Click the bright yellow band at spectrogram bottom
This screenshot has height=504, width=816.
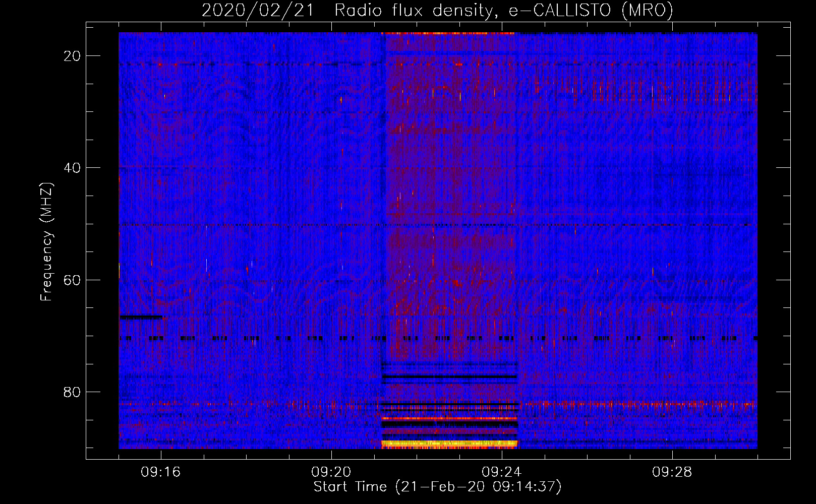coord(449,444)
